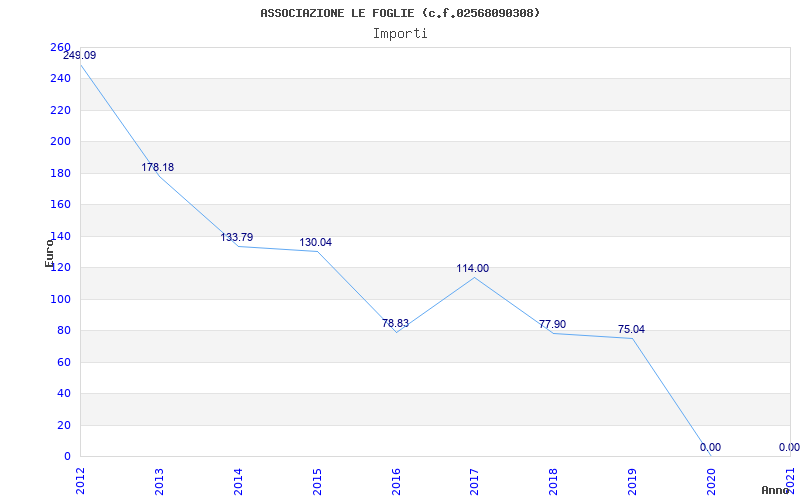Click the 200 y-axis tick label

[60, 142]
